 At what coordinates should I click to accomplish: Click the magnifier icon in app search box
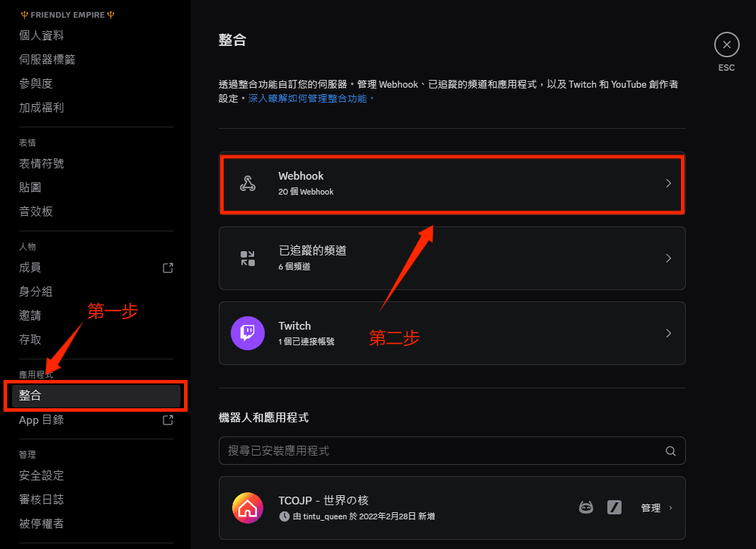[x=670, y=451]
